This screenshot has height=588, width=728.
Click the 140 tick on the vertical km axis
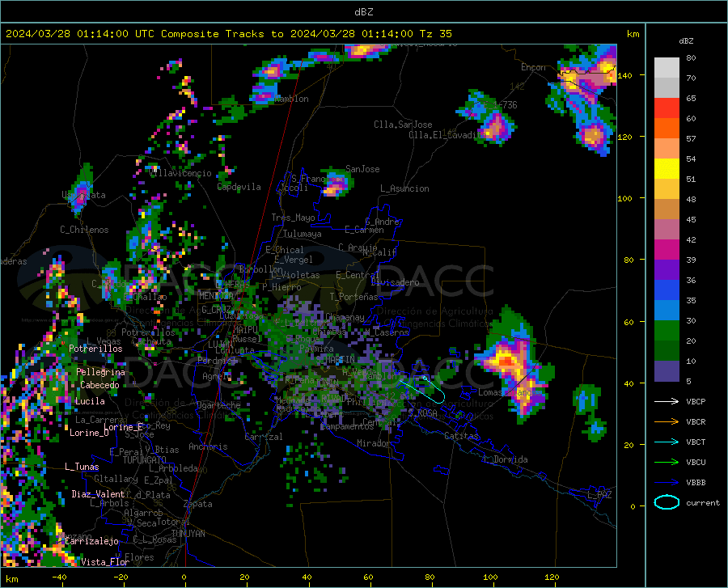(x=624, y=75)
